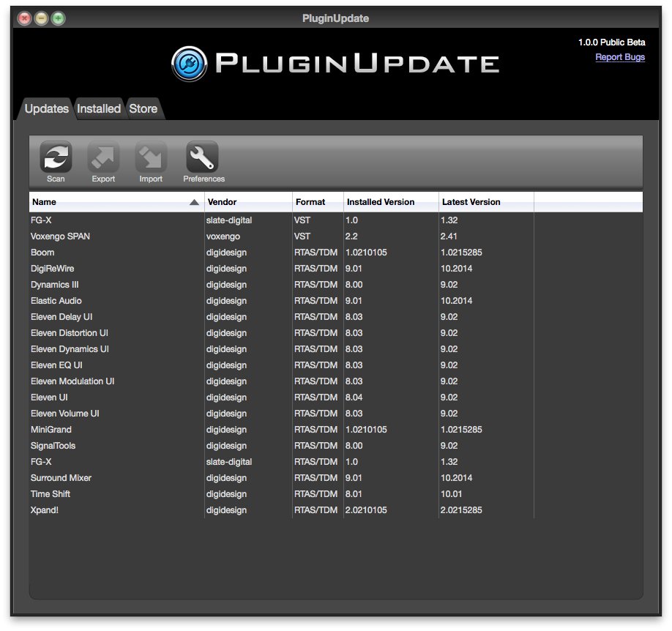Open Preferences wrench icon
This screenshot has height=631, width=672.
202,157
